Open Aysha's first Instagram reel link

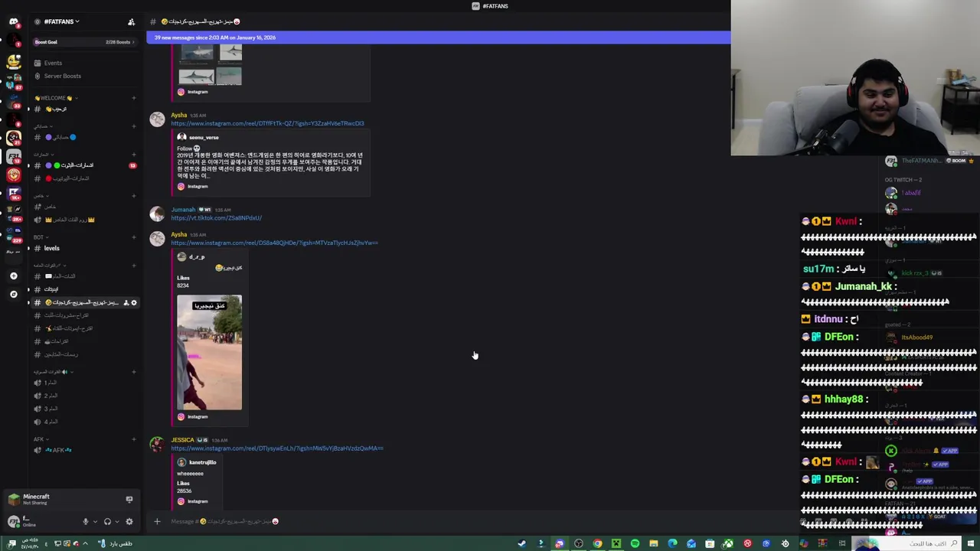267,123
